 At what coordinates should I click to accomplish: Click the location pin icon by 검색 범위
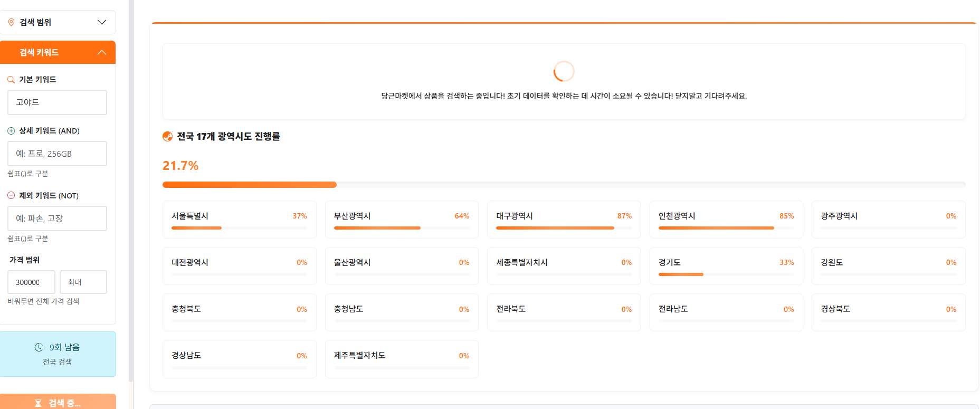tap(11, 22)
